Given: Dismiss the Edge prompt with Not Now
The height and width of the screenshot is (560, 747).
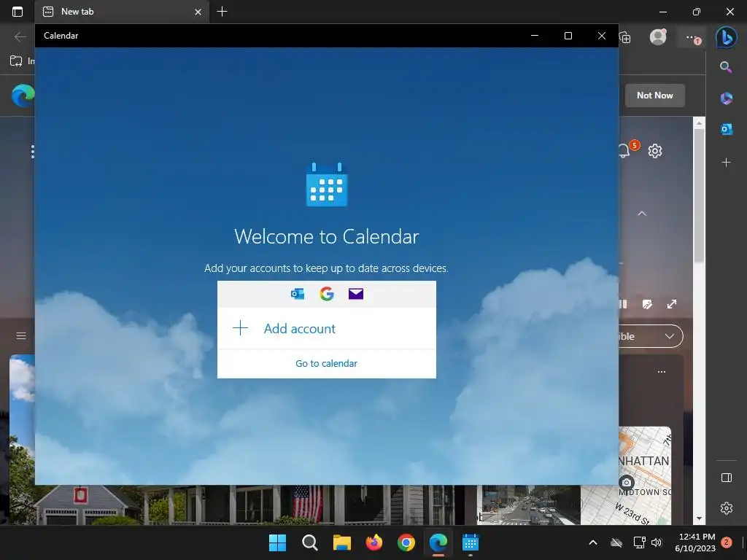Looking at the screenshot, I should point(654,96).
